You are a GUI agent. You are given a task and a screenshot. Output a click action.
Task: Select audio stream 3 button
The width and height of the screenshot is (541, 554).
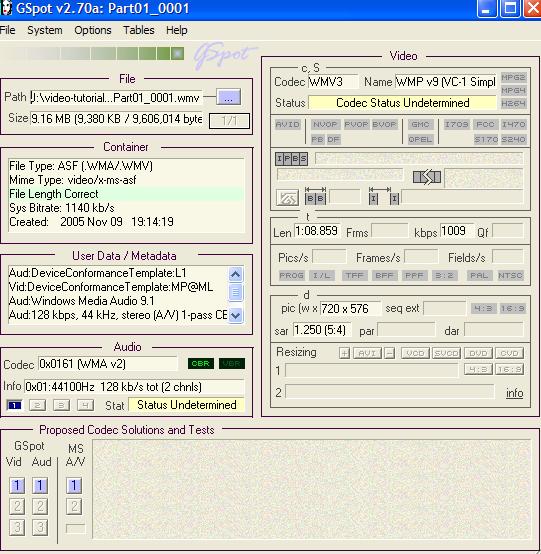61,405
